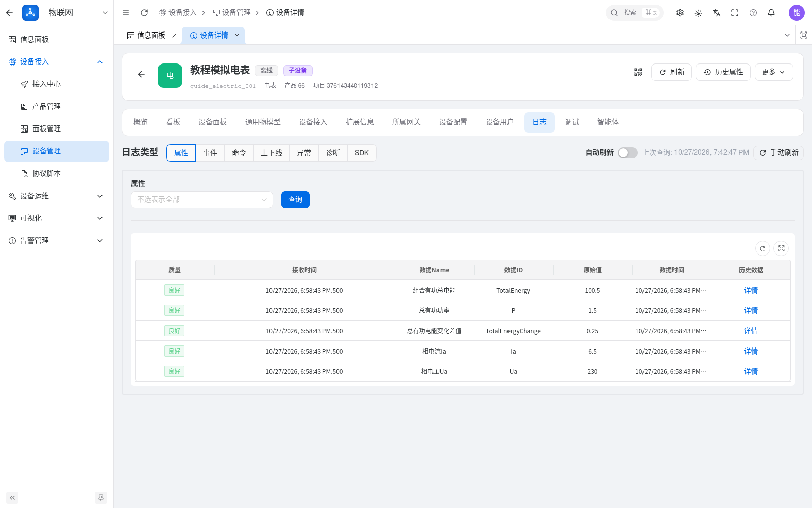The height and width of the screenshot is (508, 812).
Task: Pin the sidebar with pin icon
Action: pyautogui.click(x=101, y=498)
